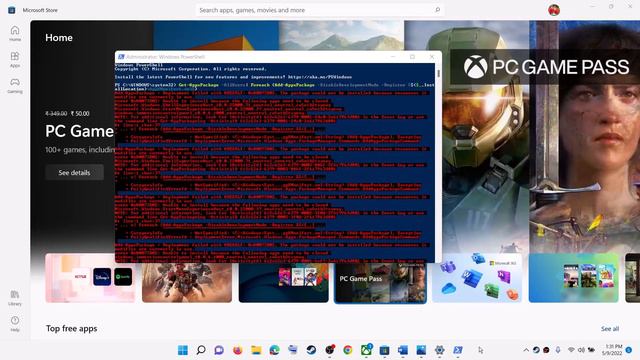Launch Steam from the taskbar
Screen dimensions: 640x360
tap(311, 350)
